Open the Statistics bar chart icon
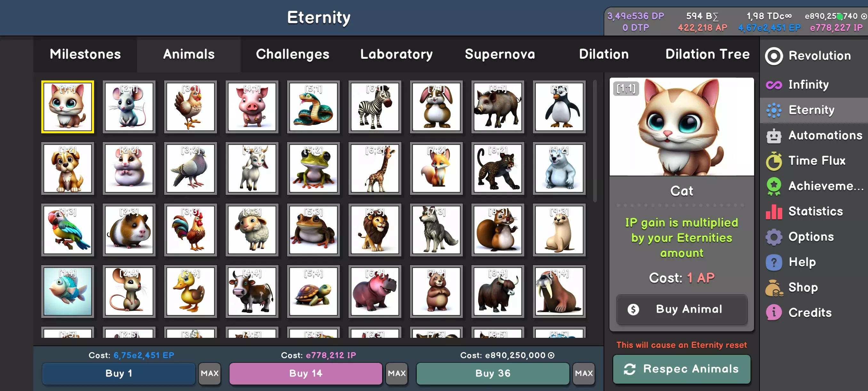Image resolution: width=868 pixels, height=391 pixels. tap(774, 212)
